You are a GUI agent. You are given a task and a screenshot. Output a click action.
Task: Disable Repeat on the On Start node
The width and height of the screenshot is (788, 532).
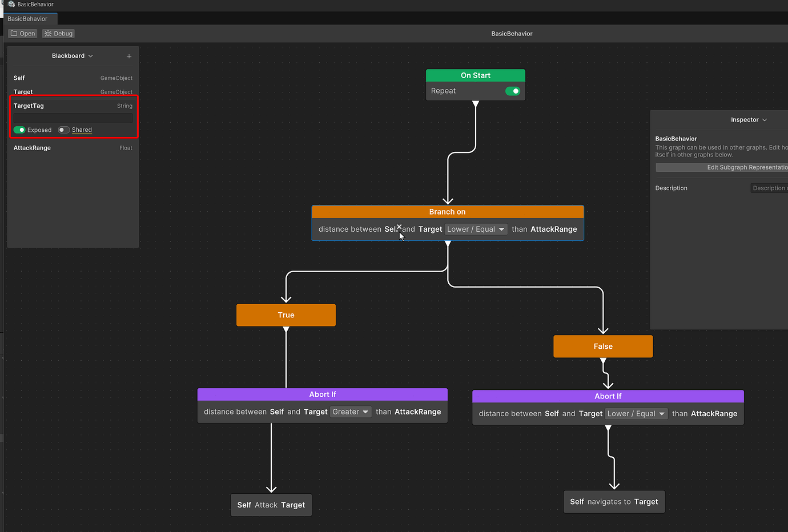pos(513,91)
